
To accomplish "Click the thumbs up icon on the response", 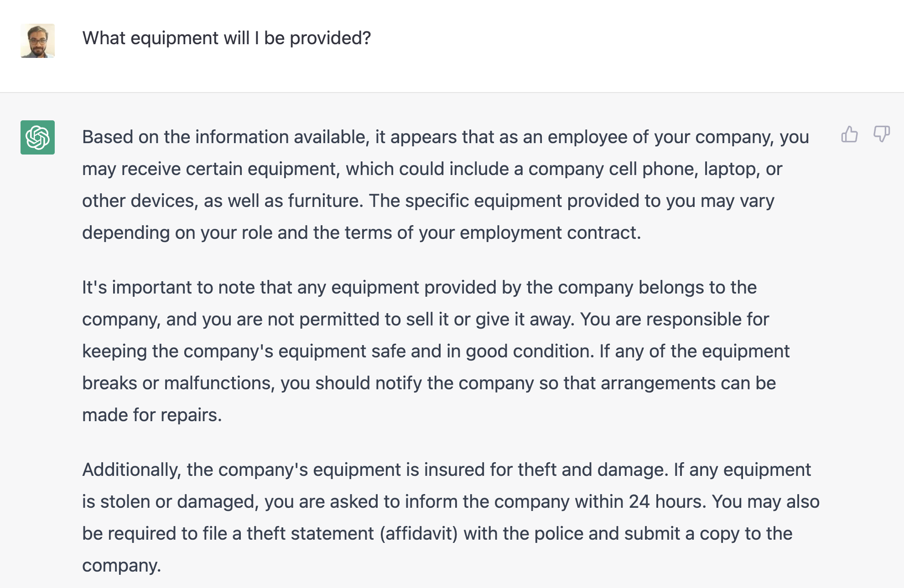I will pos(849,134).
